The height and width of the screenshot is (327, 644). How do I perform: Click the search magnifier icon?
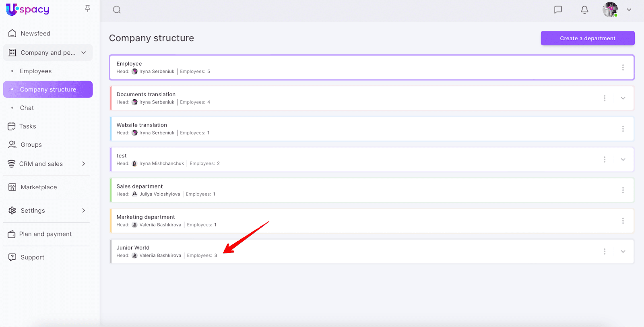coord(117,10)
